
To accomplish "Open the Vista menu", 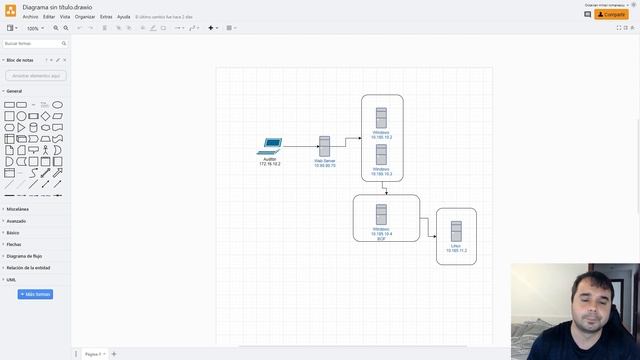I will coord(65,17).
